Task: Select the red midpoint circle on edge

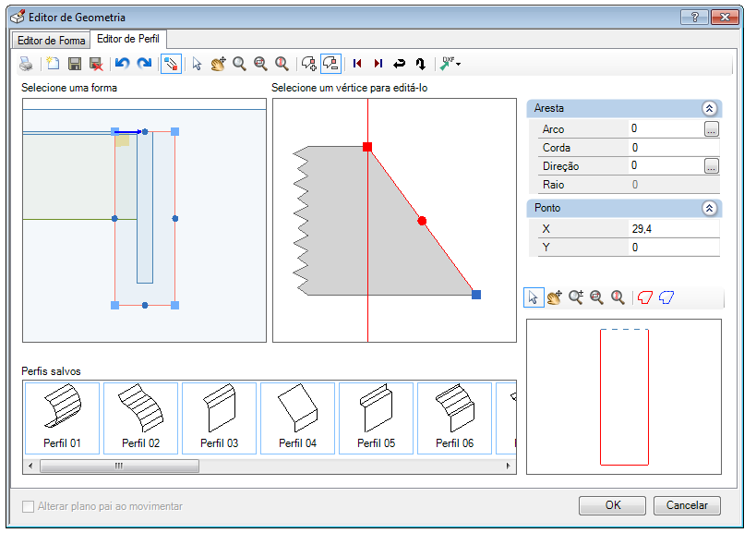Action: 422,221
